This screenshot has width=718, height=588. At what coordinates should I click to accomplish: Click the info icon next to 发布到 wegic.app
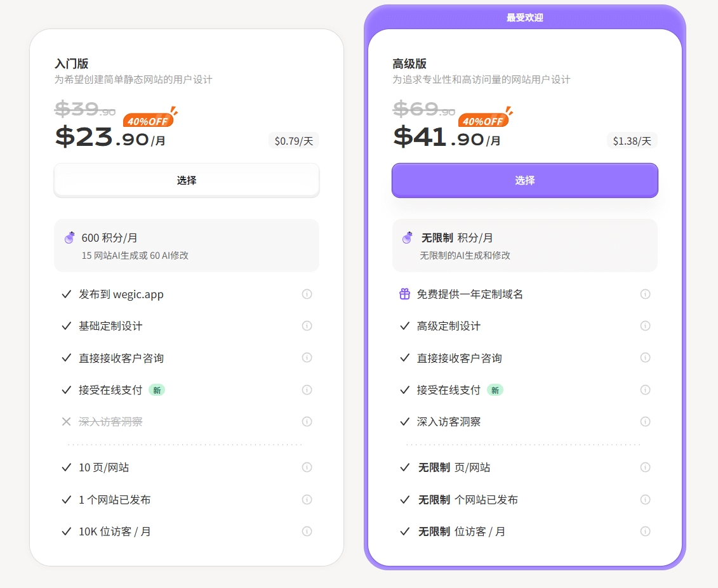pyautogui.click(x=307, y=294)
